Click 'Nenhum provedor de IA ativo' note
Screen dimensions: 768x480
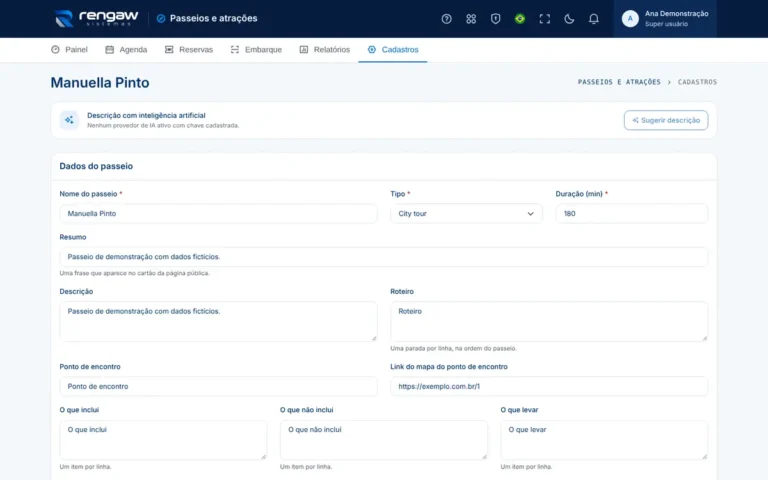163,125
